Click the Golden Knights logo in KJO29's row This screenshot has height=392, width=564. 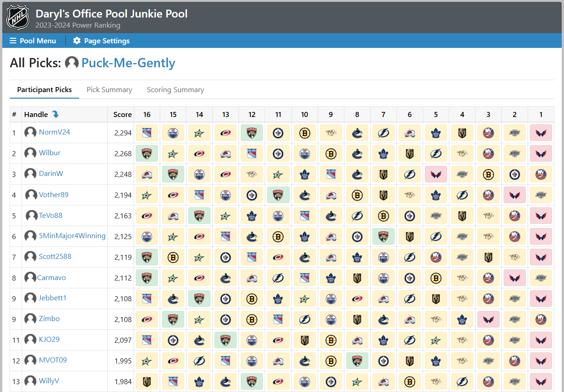[304, 340]
